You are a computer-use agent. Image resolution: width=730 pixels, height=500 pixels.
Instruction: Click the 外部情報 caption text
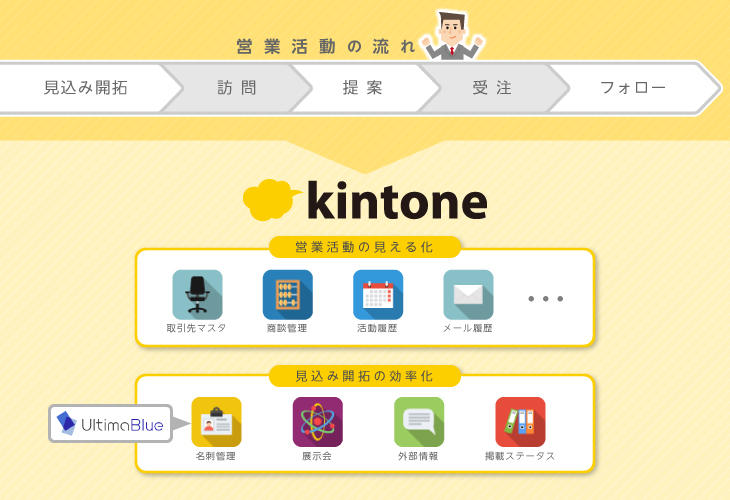(418, 456)
